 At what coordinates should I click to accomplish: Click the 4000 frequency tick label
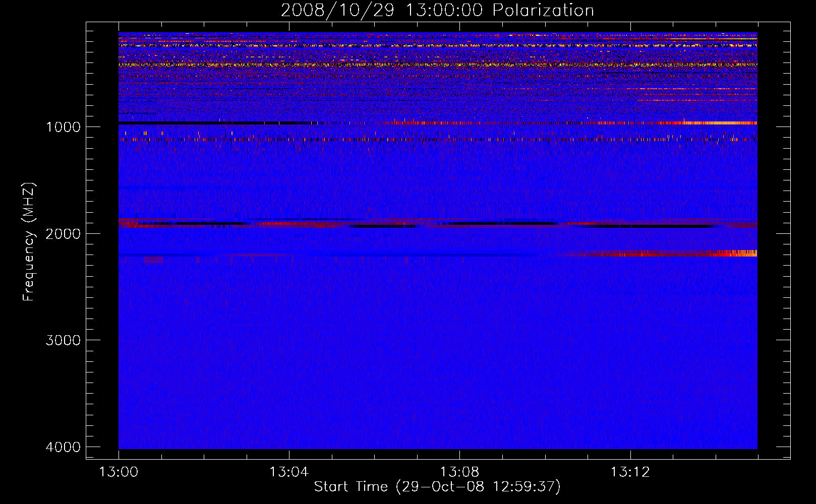[x=63, y=447]
